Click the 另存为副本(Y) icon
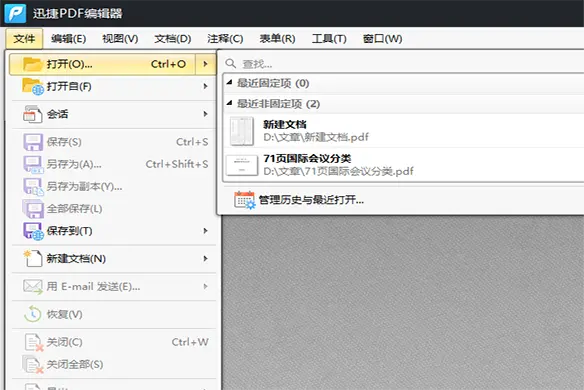Screen dimensions: 584x390 point(33,187)
